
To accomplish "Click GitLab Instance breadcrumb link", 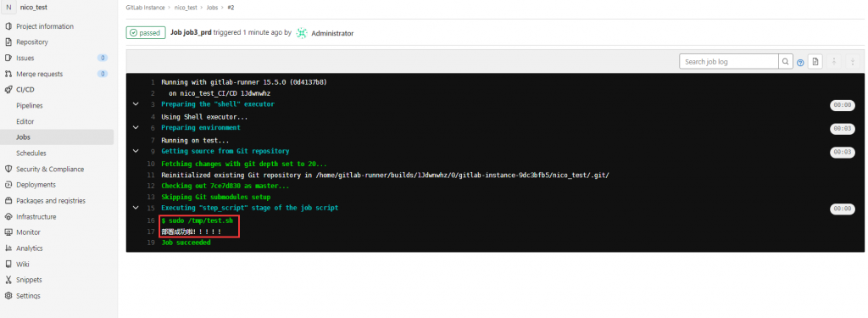I will tap(144, 8).
